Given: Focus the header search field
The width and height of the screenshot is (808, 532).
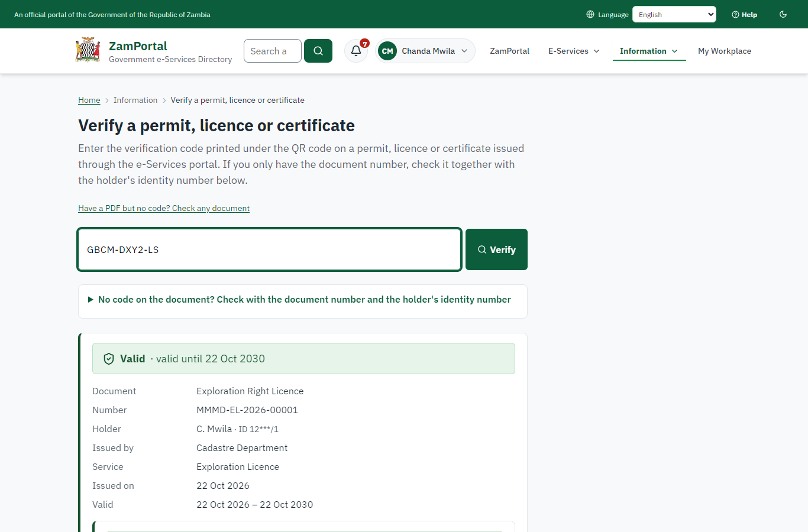Looking at the screenshot, I should (x=273, y=51).
